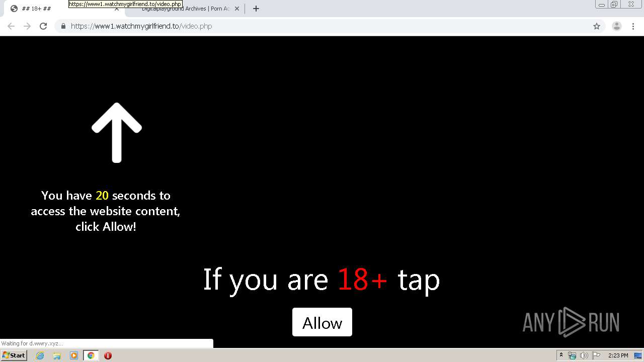Open the Chrome profile avatar menu
The width and height of the screenshot is (644, 362).
pos(617,26)
